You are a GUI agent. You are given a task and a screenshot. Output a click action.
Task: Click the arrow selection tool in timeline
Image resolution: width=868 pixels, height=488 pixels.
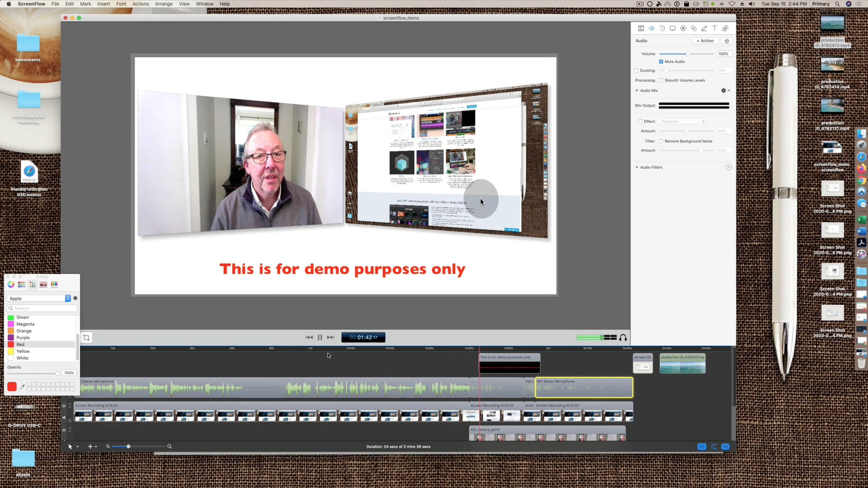pyautogui.click(x=70, y=447)
